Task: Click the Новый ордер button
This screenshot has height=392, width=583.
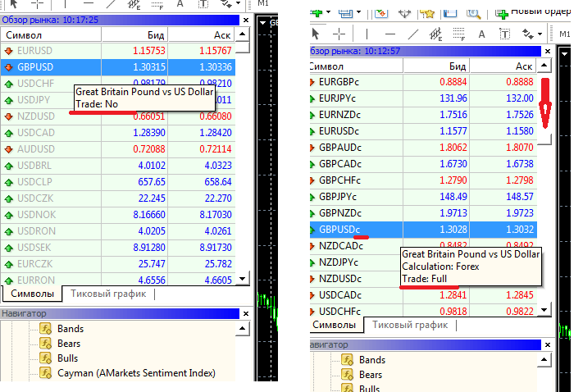Action: point(532,13)
